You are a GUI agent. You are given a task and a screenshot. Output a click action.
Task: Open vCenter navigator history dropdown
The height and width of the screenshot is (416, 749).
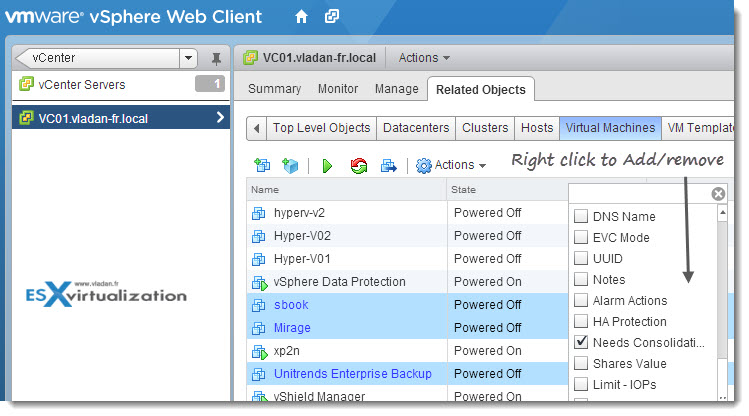[x=188, y=58]
